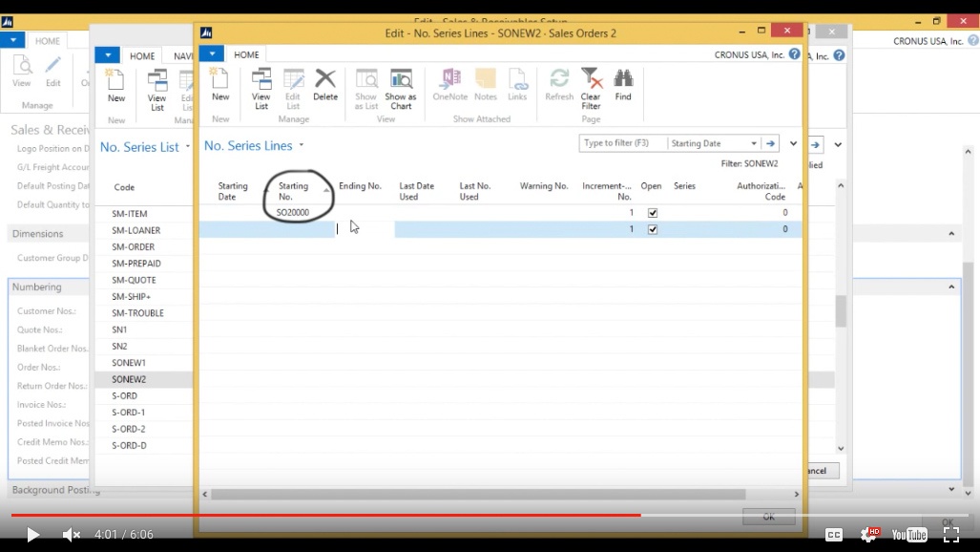This screenshot has height=552, width=980.
Task: Collapse the Numbering FastTab chevron
Action: point(951,287)
